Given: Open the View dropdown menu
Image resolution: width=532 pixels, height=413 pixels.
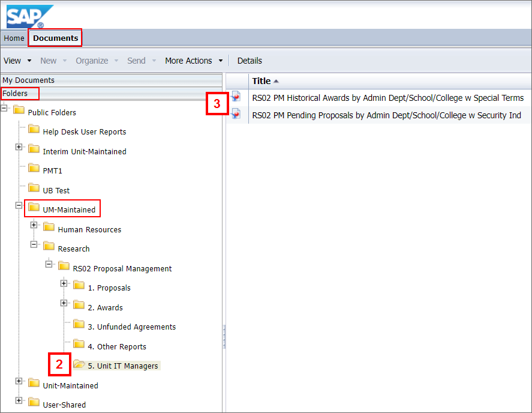Looking at the screenshot, I should click(x=17, y=61).
